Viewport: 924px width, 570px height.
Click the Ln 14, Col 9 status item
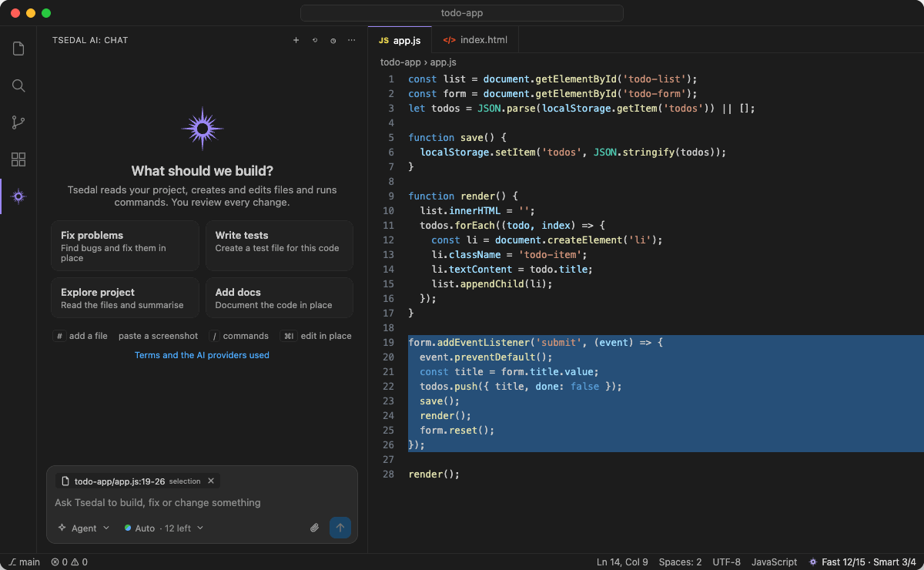(622, 562)
